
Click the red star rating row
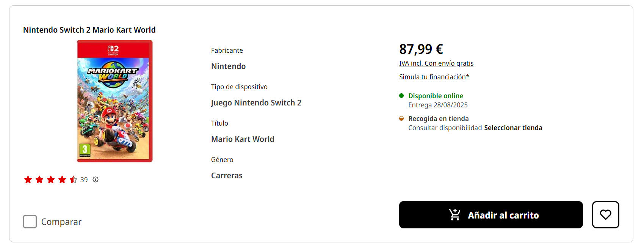point(50,180)
